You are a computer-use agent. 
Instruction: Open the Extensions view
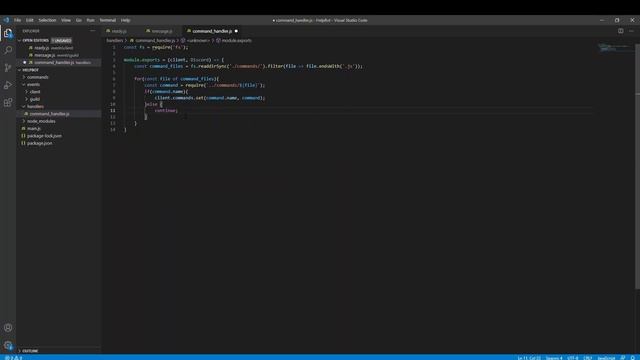click(8, 102)
